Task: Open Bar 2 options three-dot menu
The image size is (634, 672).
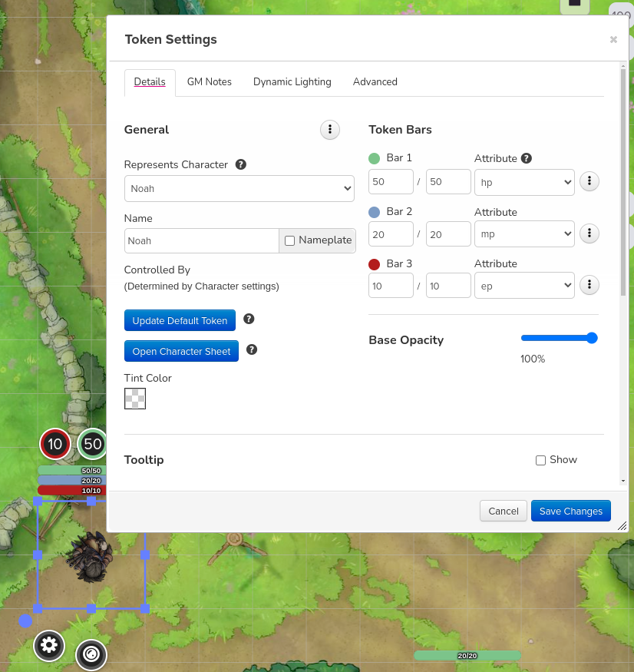Action: click(589, 233)
